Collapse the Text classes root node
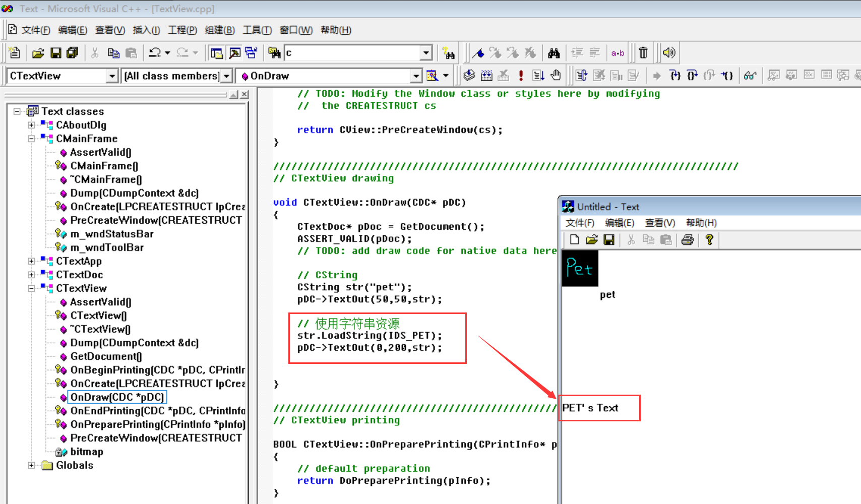Viewport: 861px width, 504px height. [x=17, y=111]
